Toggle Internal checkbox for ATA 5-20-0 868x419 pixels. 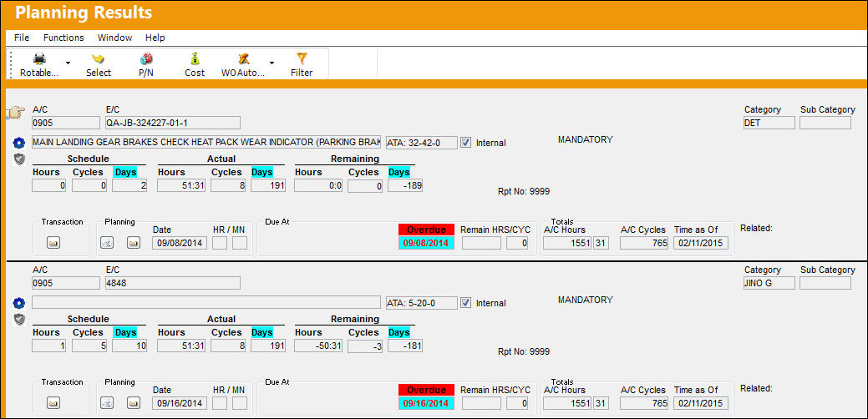coord(466,303)
